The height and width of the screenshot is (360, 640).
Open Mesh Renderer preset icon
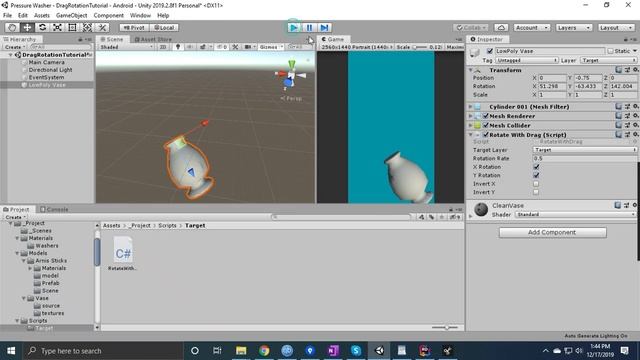click(x=627, y=116)
